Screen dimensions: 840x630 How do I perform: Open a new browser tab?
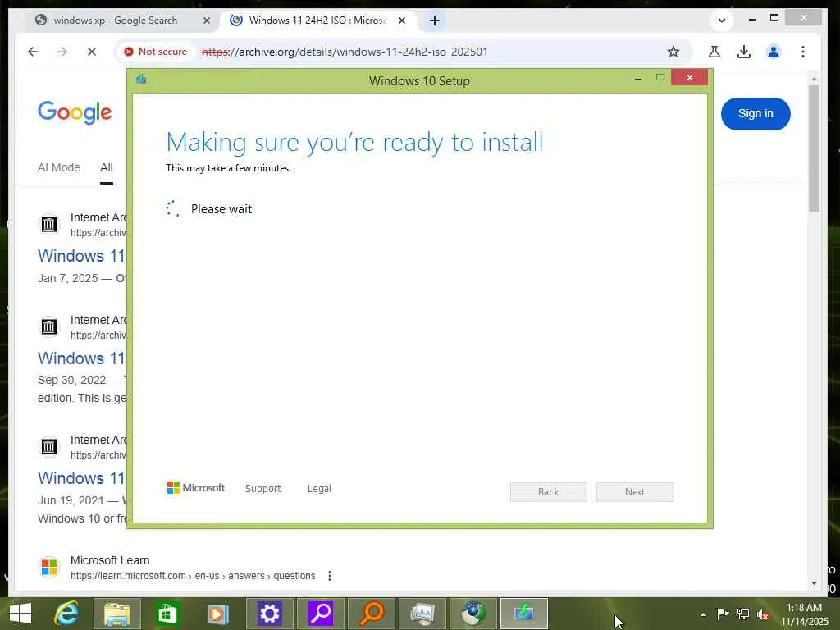pyautogui.click(x=435, y=21)
